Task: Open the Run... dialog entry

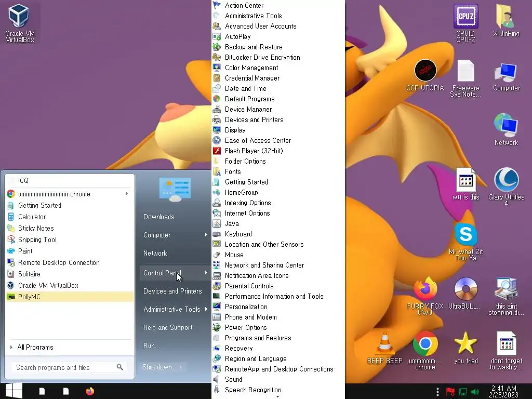Action: click(152, 345)
